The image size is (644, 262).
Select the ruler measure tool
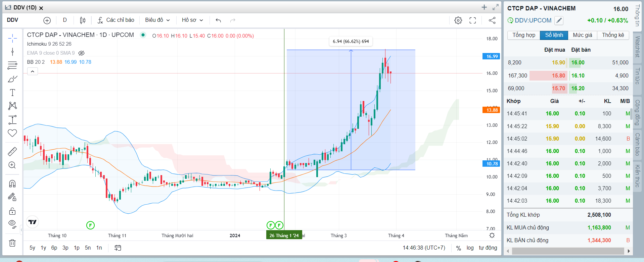(12, 152)
